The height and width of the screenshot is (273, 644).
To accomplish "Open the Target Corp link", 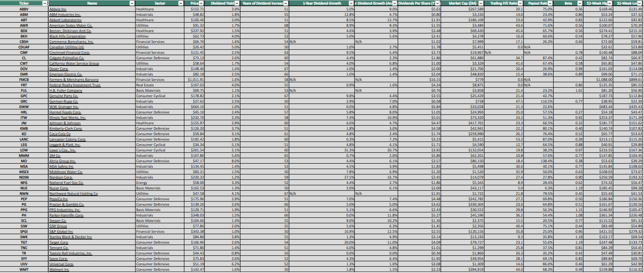I will pos(59,242).
